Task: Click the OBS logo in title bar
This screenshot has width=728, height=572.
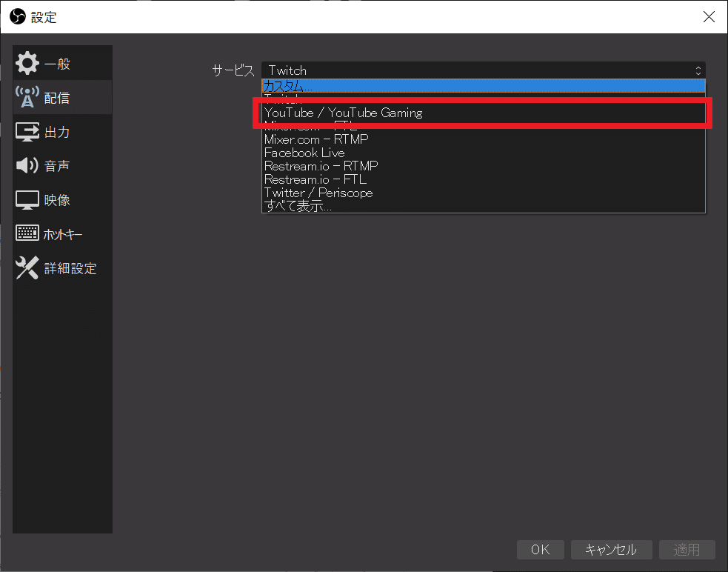Action: (x=18, y=17)
